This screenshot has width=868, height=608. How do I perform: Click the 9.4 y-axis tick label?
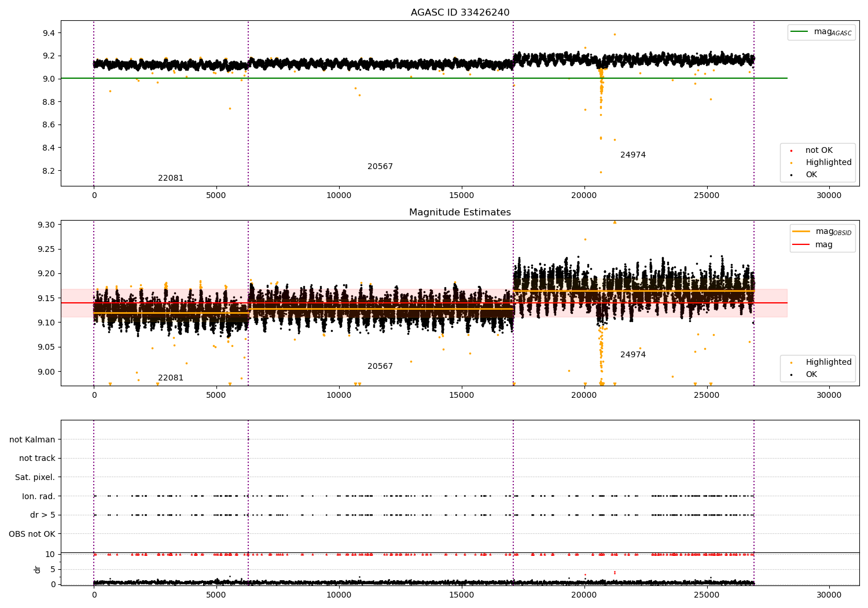pyautogui.click(x=49, y=34)
